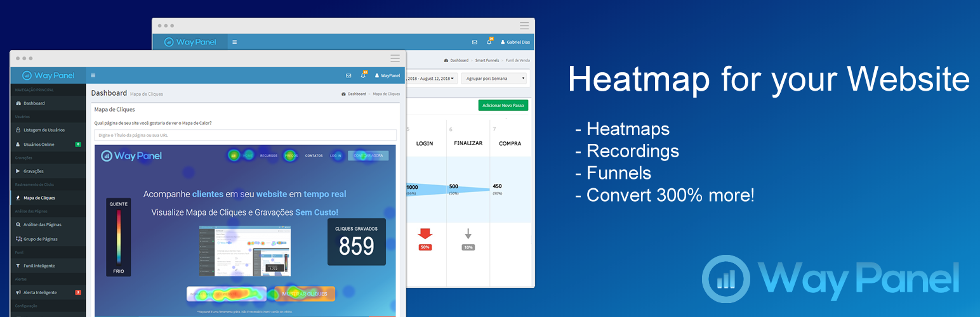Click the MOSTRAR CLIQUES orange button
980x317 pixels.
[x=305, y=294]
